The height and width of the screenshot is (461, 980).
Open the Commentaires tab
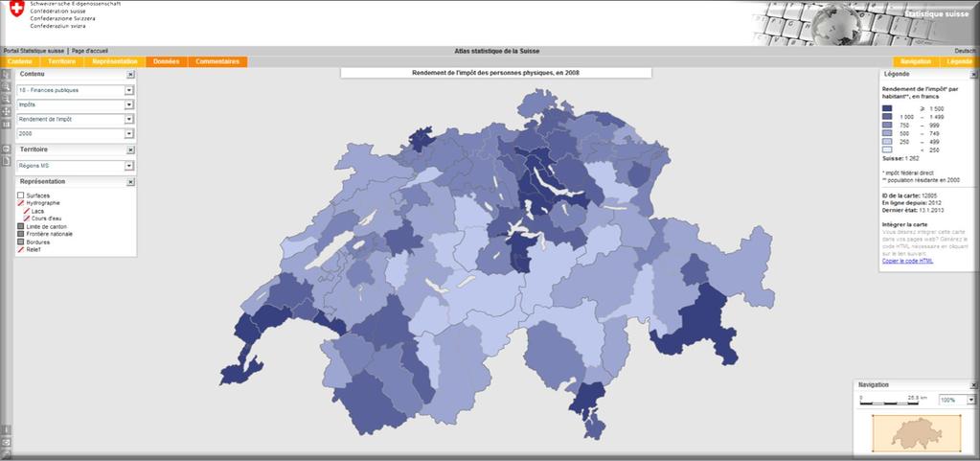click(x=217, y=62)
